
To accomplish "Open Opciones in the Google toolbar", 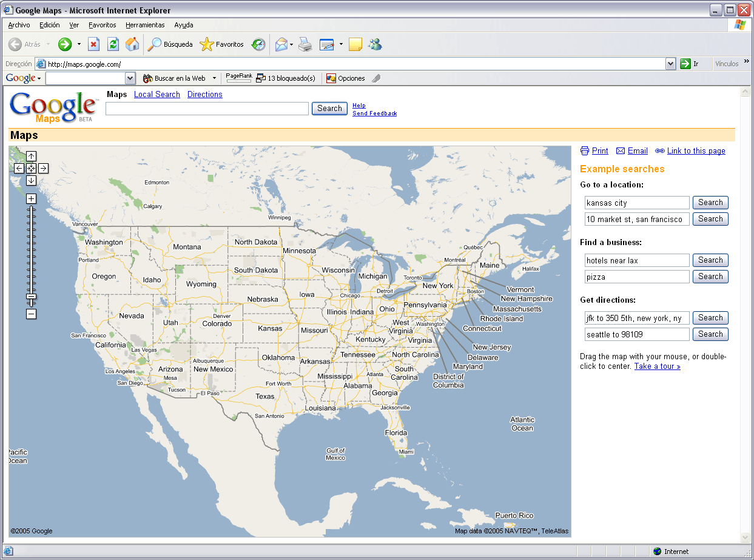I will [346, 78].
